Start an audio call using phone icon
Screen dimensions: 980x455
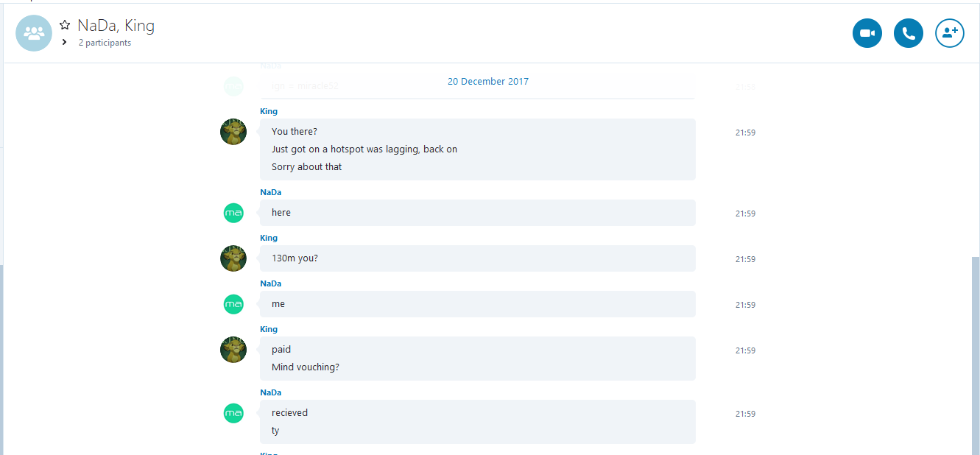tap(909, 33)
